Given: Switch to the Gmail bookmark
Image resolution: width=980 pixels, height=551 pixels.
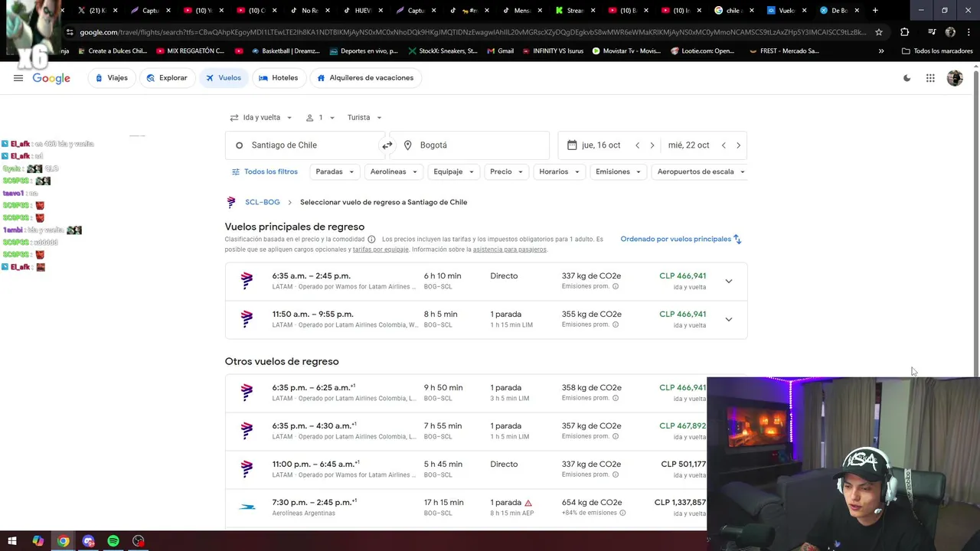Looking at the screenshot, I should tap(499, 51).
